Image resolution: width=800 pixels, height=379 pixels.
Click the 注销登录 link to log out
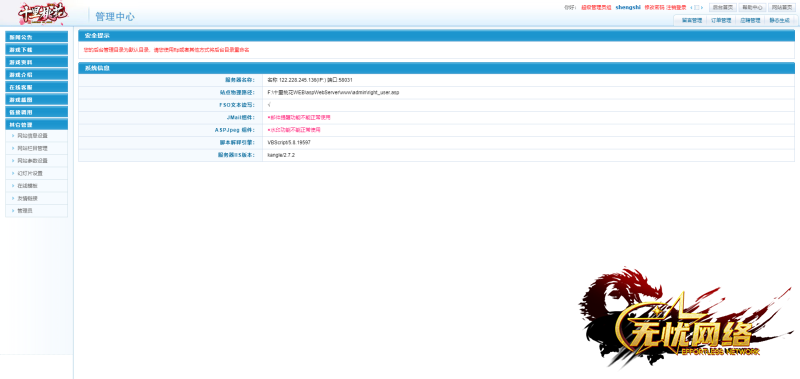676,7
